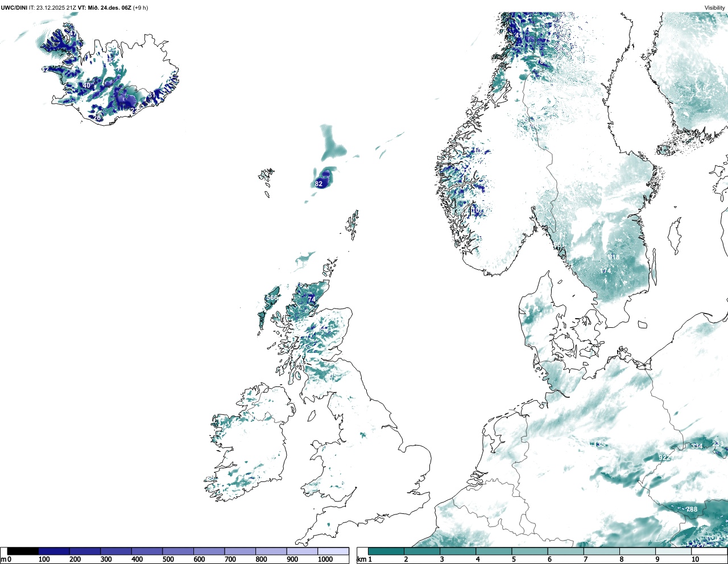
Task: Select the 5–6 km legend swatch
Action: [x=530, y=551]
